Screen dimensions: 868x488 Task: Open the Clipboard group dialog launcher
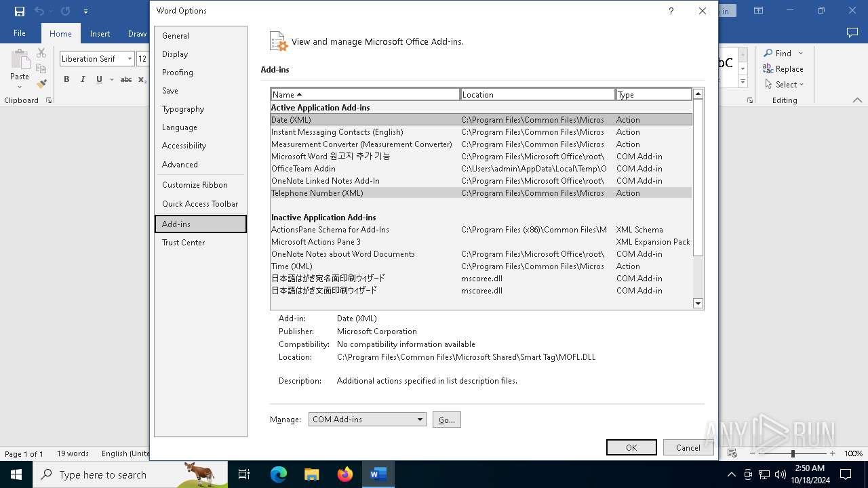pos(49,100)
